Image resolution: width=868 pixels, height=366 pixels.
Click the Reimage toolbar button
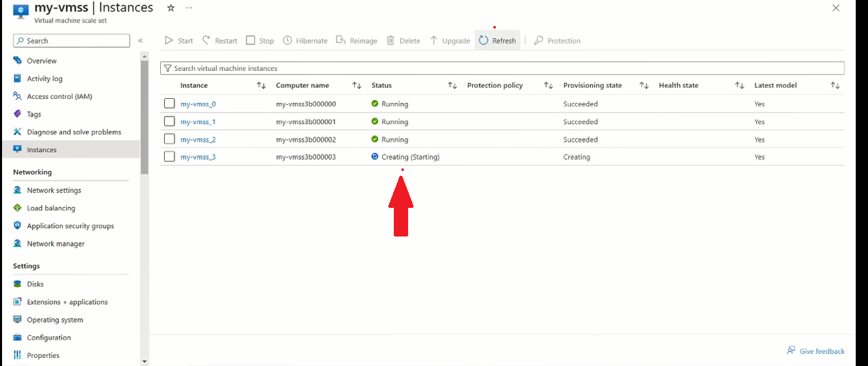[357, 41]
